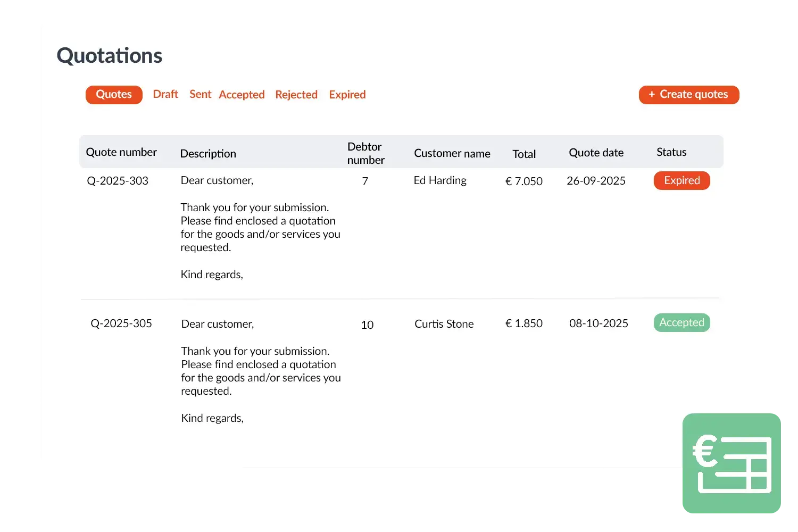Click the Total column header
Screen dimensions: 798x532
(x=524, y=154)
